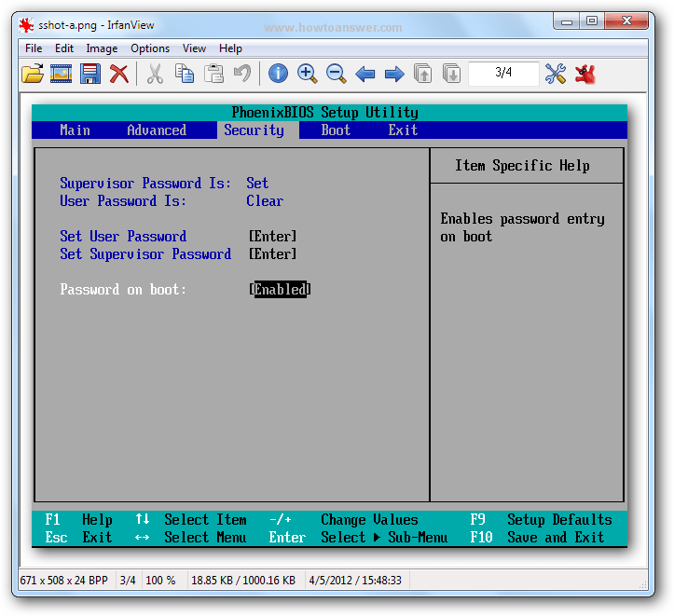This screenshot has height=616, width=674.
Task: Click the Undo arrow icon
Action: (242, 74)
